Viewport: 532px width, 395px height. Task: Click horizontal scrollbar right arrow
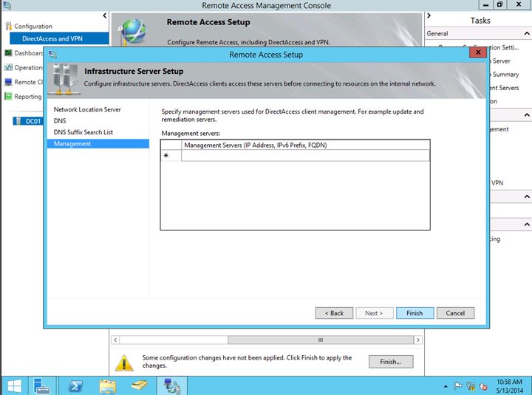pos(418,340)
